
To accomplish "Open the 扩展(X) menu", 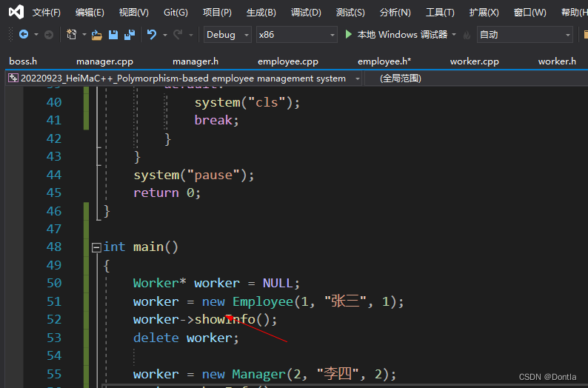I will click(x=484, y=13).
